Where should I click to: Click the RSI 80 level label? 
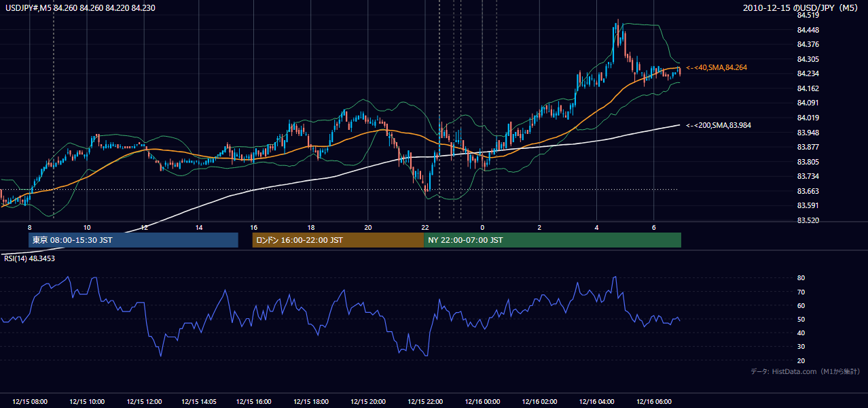801,278
